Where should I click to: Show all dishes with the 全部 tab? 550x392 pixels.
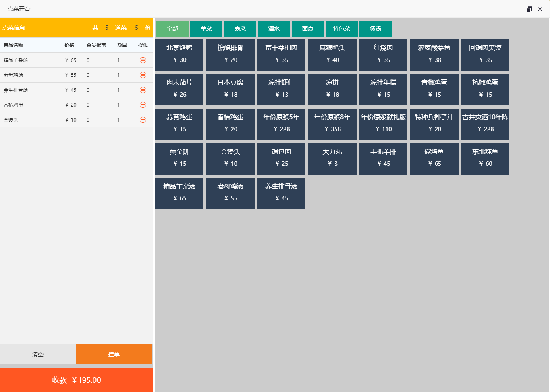point(172,29)
